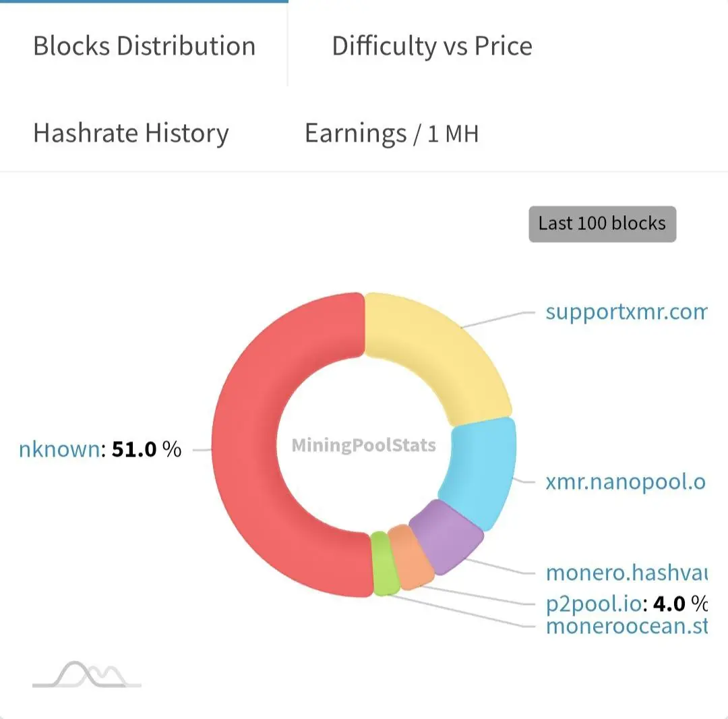Open the moneroocean pool link
Image resolution: width=728 pixels, height=719 pixels.
pyautogui.click(x=626, y=626)
